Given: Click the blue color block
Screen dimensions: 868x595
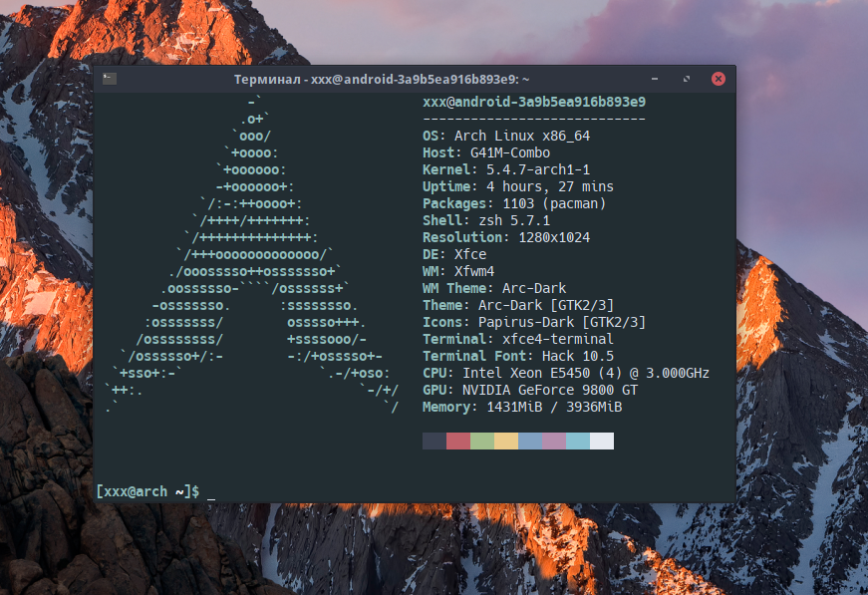Looking at the screenshot, I should click(x=530, y=442).
